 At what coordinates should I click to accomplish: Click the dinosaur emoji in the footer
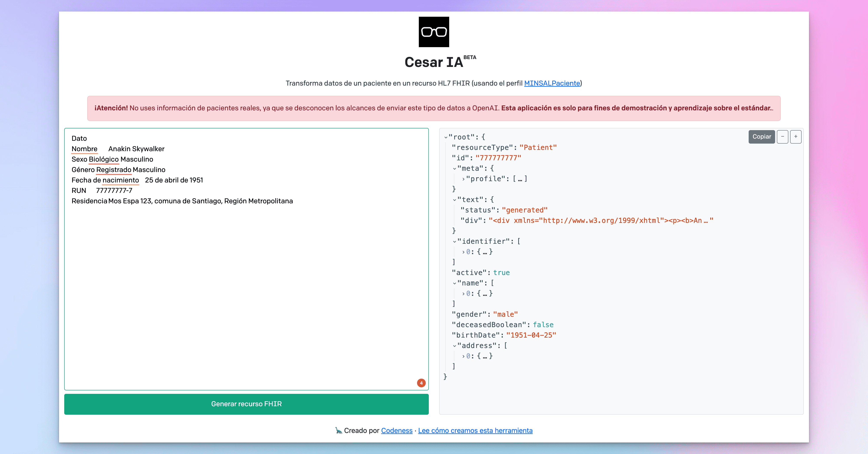(338, 430)
